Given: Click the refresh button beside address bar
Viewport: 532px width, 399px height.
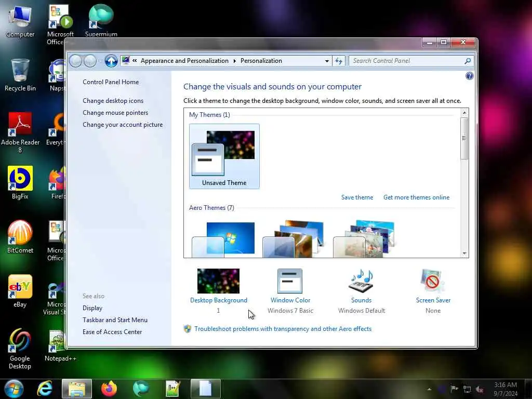Looking at the screenshot, I should point(339,61).
